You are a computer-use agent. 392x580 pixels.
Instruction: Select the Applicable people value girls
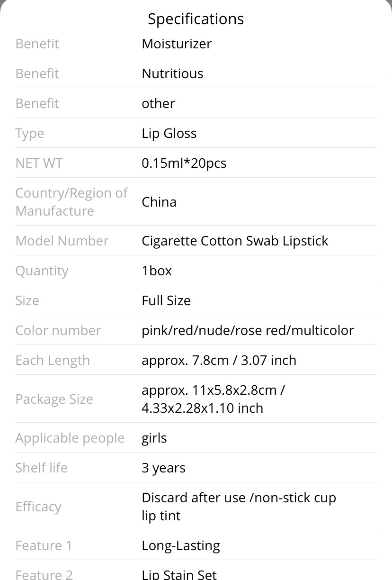pyautogui.click(x=154, y=438)
